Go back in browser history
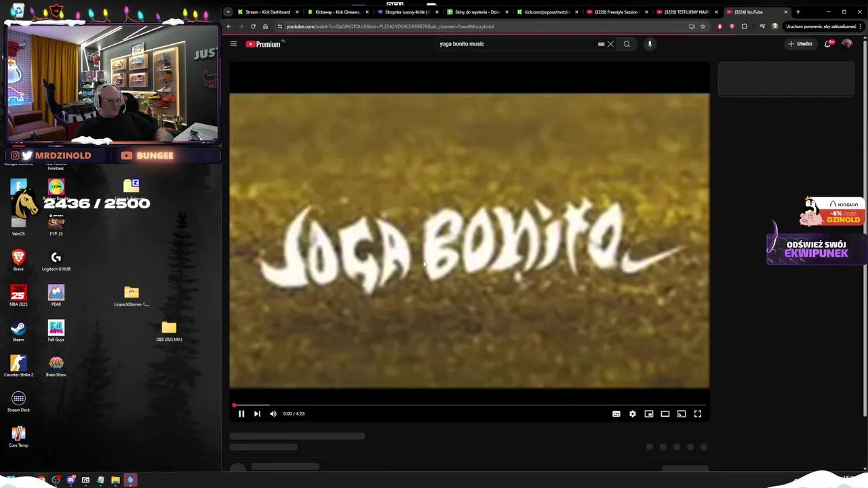868x488 pixels. [229, 26]
